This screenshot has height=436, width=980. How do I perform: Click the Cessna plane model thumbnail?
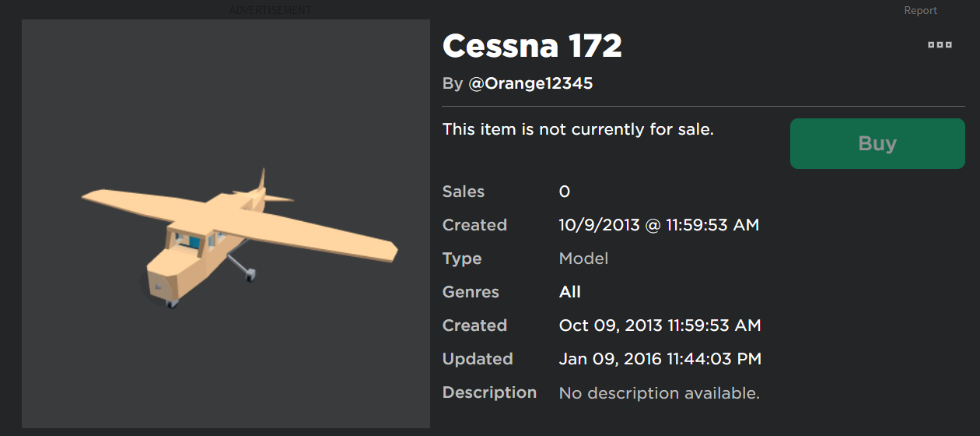pyautogui.click(x=226, y=224)
